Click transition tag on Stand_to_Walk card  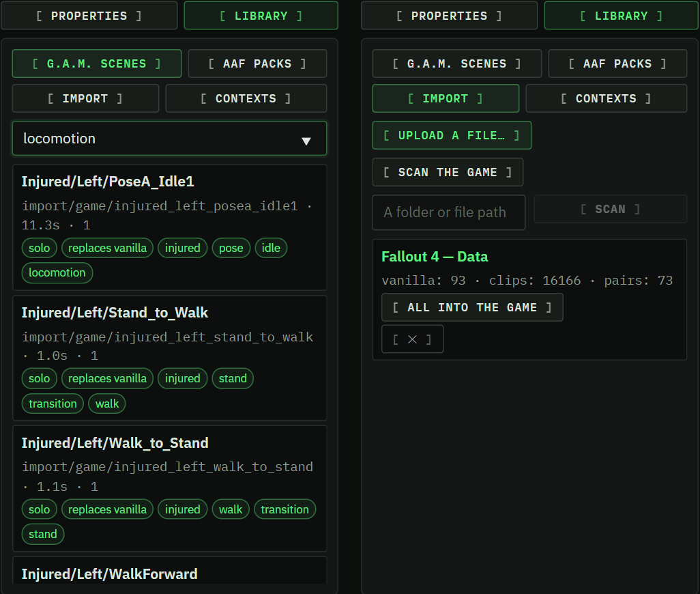53,404
